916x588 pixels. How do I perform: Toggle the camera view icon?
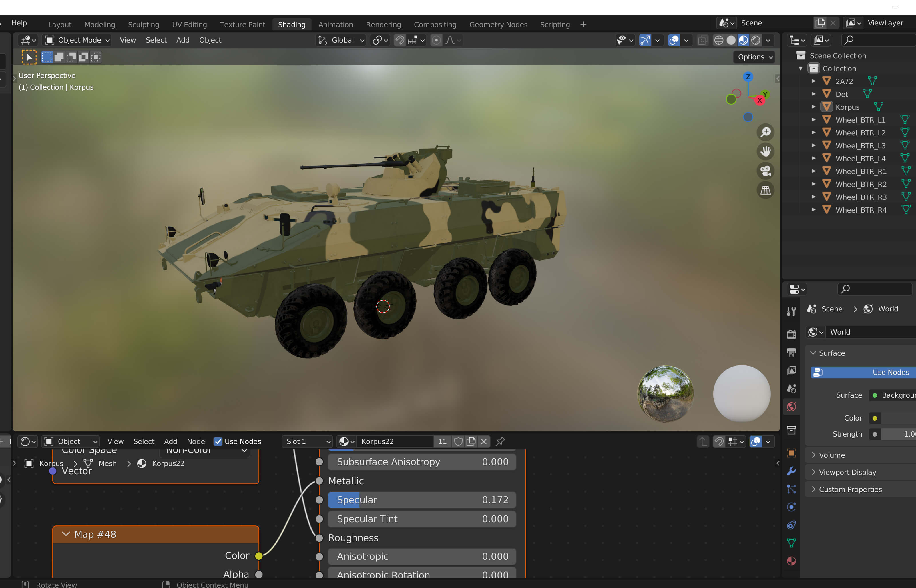point(766,171)
